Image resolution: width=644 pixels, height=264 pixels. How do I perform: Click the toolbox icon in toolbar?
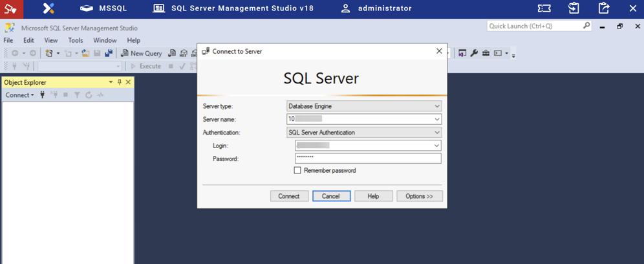click(x=486, y=54)
